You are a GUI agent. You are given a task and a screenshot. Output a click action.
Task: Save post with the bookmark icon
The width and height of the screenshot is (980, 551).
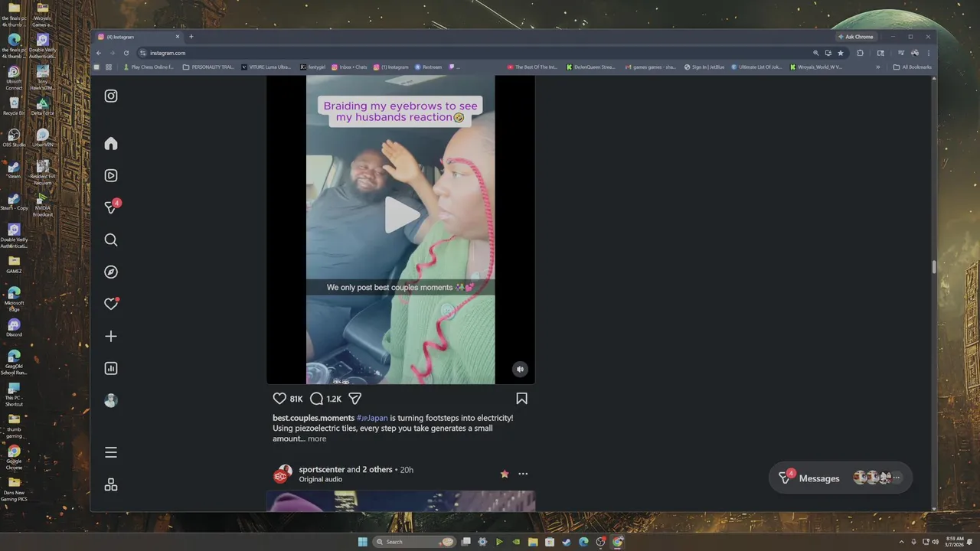click(521, 399)
